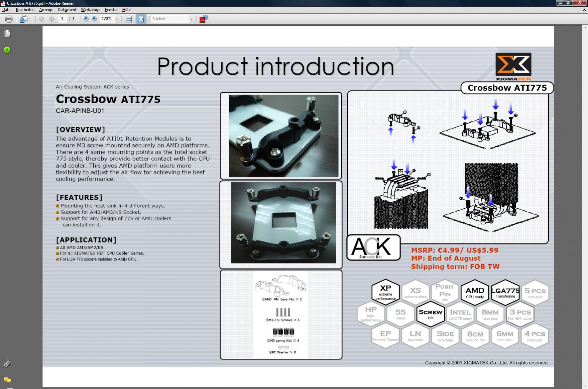Click the Intel LGA775 ready hexagon badge
Viewport: 588px width, 389px height.
[x=460, y=314]
